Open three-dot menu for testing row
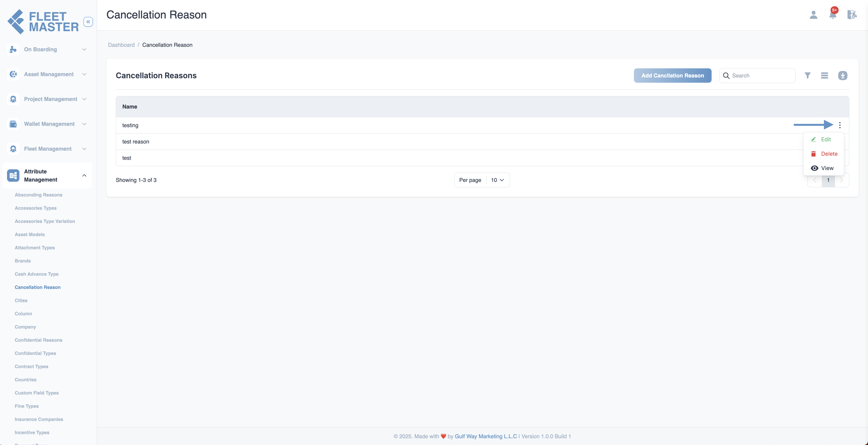Viewport: 868px width, 445px height. 840,125
